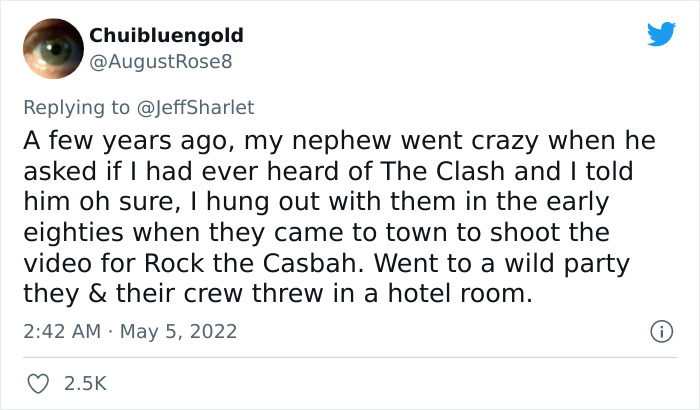This screenshot has width=700, height=410.
Task: Click the Twitter bird logo
Action: pos(661,33)
